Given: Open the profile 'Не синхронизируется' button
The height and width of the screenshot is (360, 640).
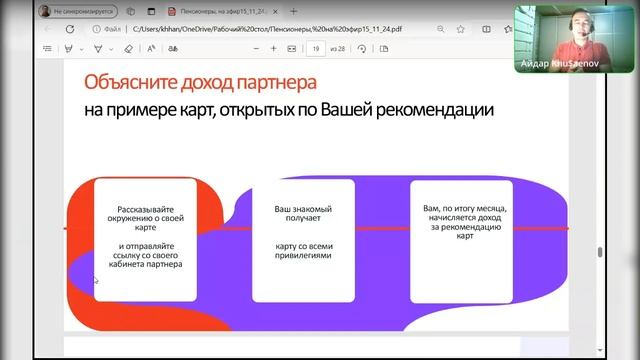Looking at the screenshot, I should 78,11.
